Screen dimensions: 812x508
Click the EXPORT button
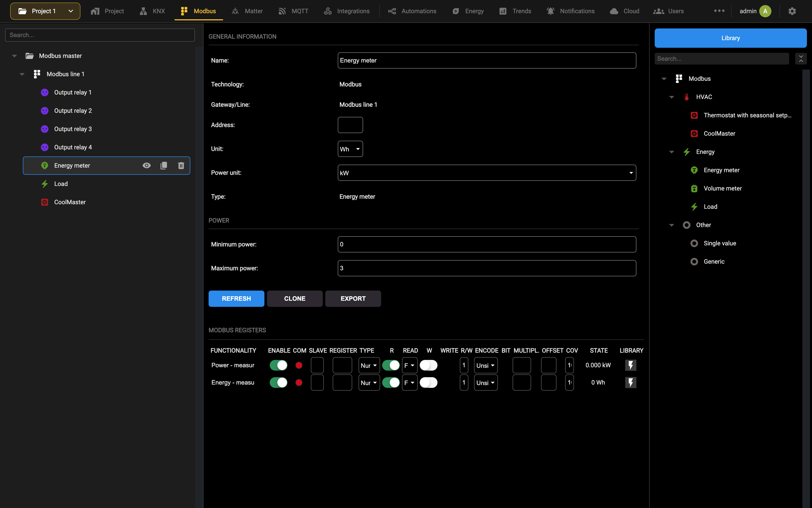point(353,299)
